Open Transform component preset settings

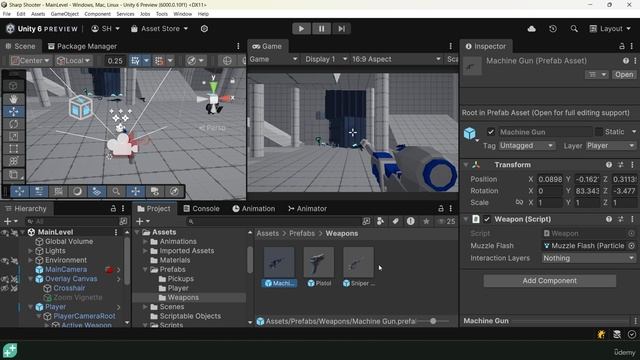(620, 165)
